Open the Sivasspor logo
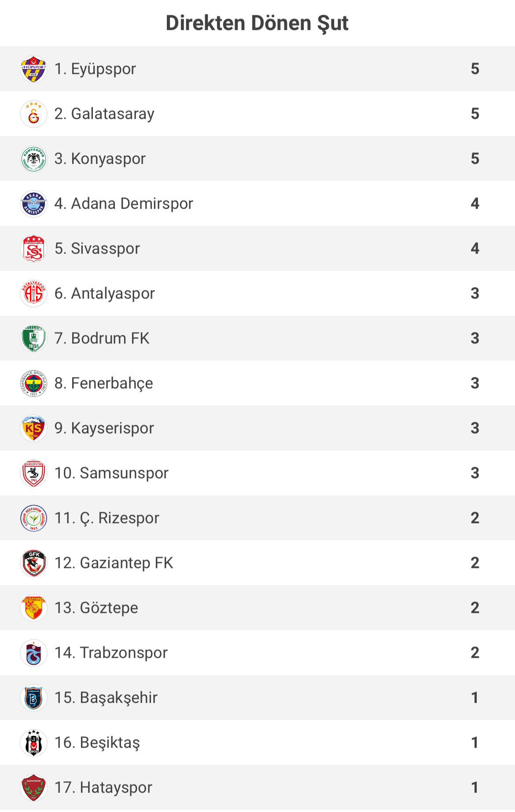 click(x=33, y=249)
